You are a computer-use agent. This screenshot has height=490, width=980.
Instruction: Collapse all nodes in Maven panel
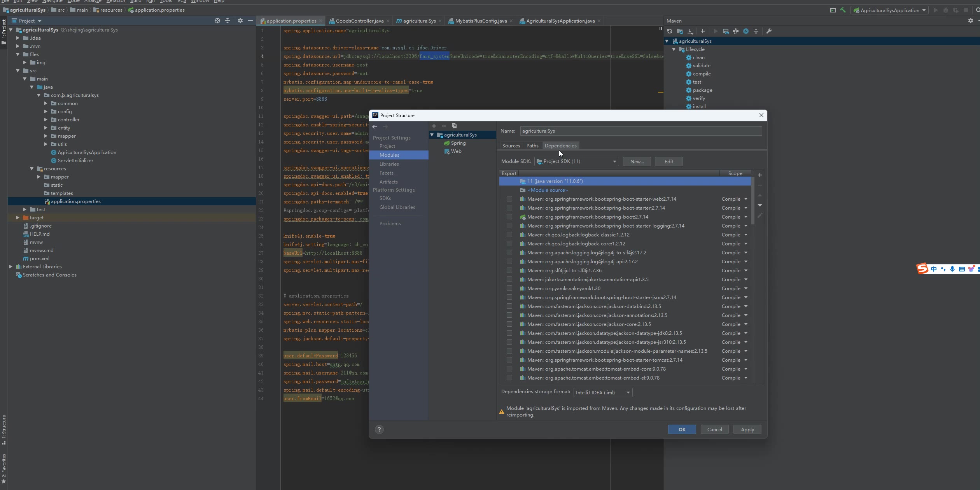click(x=756, y=31)
